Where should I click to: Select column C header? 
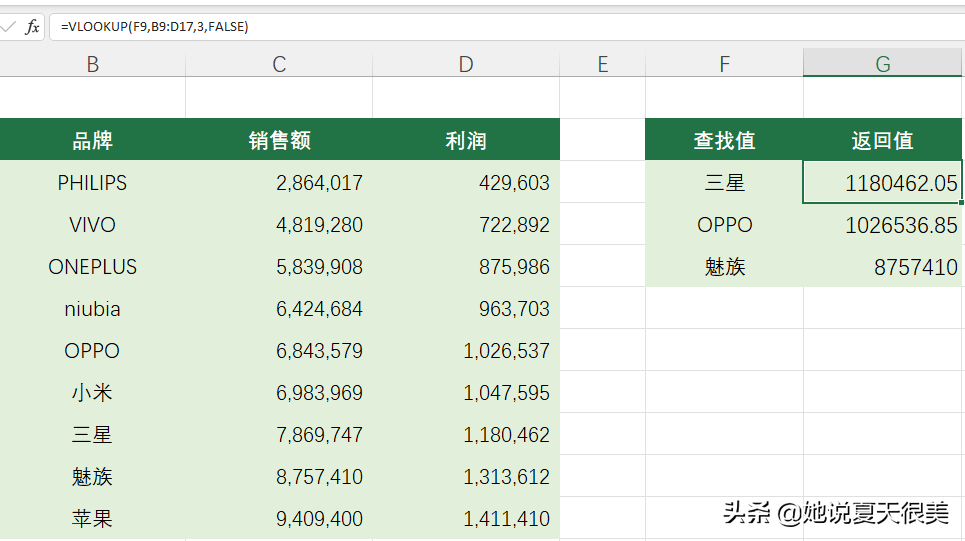(x=279, y=64)
